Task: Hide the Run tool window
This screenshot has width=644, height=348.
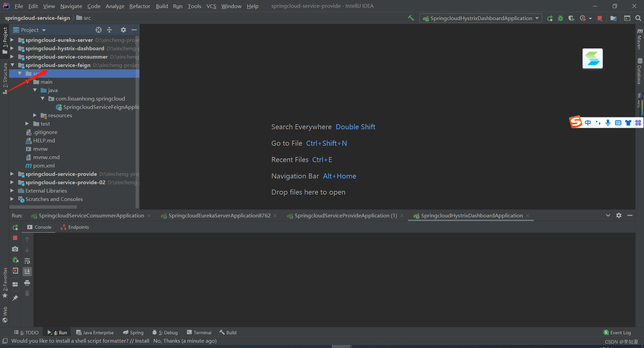Action: pyautogui.click(x=630, y=215)
